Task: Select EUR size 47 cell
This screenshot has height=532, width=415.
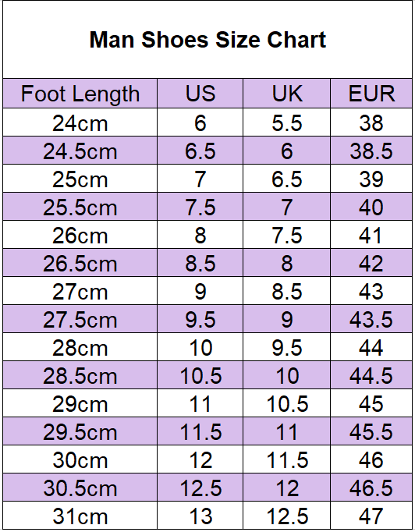Action: click(x=371, y=516)
